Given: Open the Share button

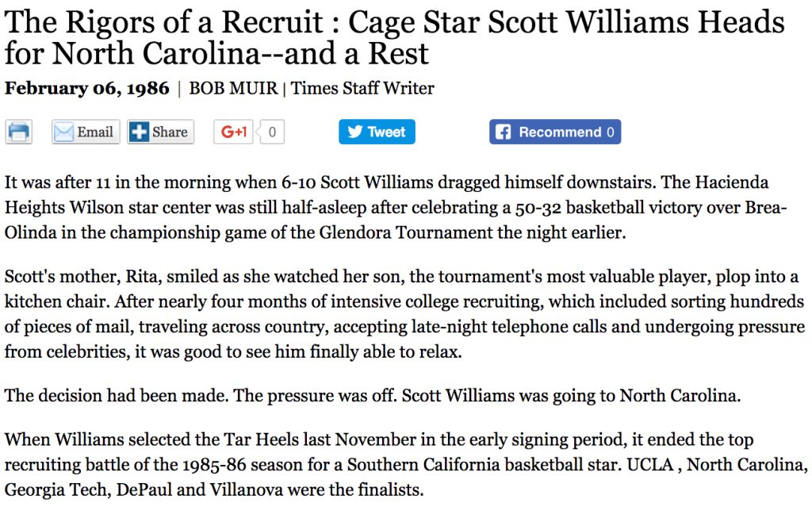Looking at the screenshot, I should (160, 132).
